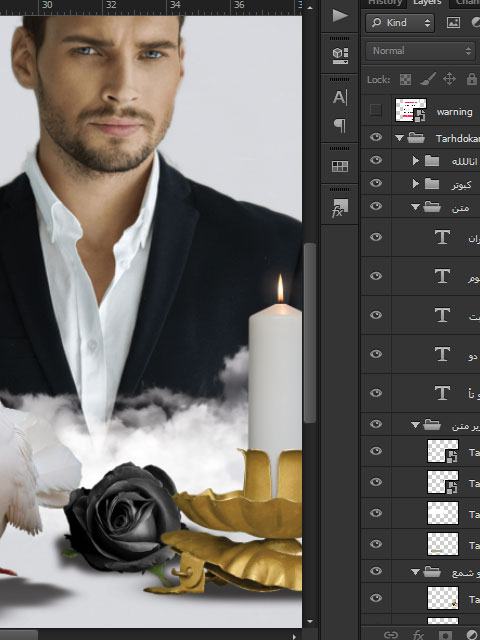Collapse the شمع group
Screen dimensions: 480x640
[x=415, y=572]
